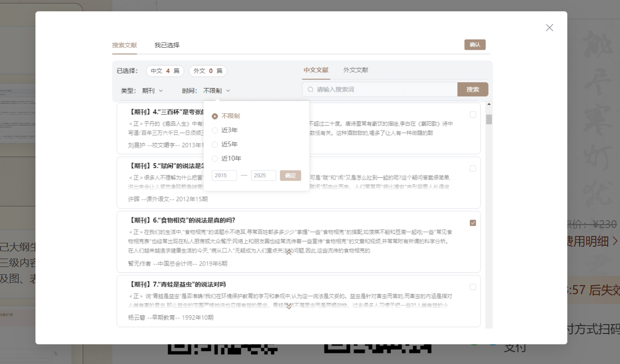This screenshot has width=620, height=364.
Task: Open article title 7.“青蛙是益虫”的说法对吗
Action: (x=177, y=284)
